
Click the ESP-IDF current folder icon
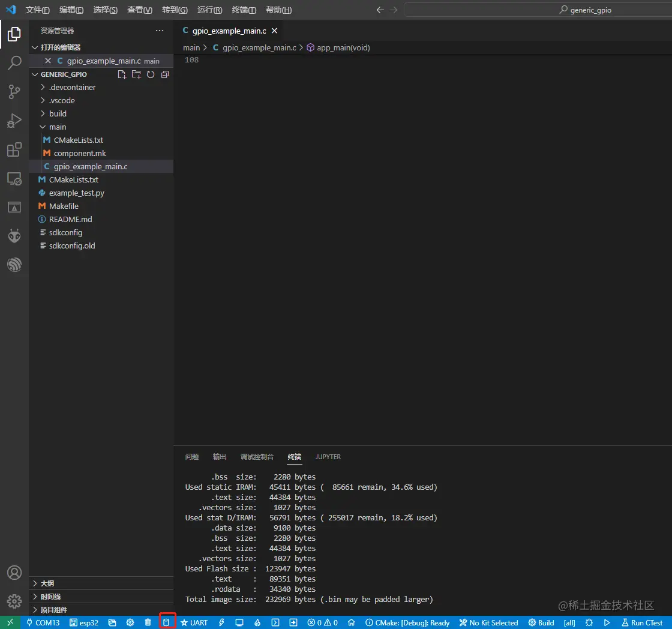click(x=112, y=622)
